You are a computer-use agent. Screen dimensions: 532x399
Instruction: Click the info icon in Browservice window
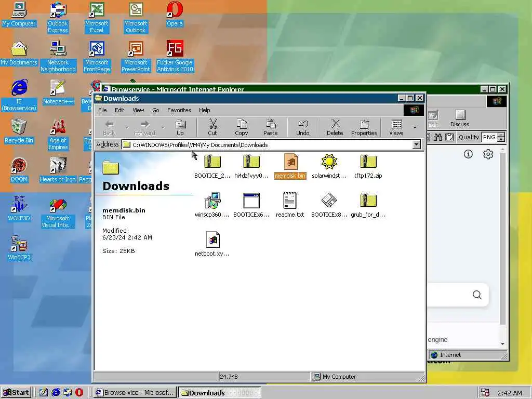(x=468, y=154)
